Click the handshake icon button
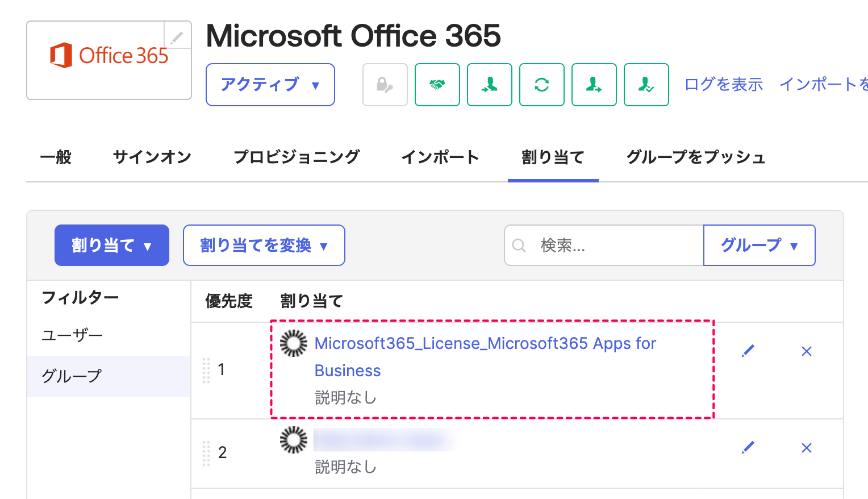The height and width of the screenshot is (499, 868). tap(437, 85)
